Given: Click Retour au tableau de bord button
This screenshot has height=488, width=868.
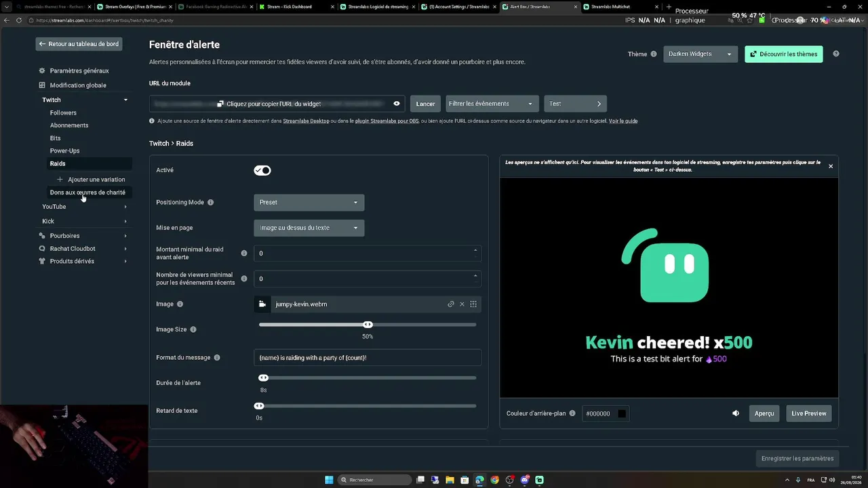Looking at the screenshot, I should coord(79,44).
